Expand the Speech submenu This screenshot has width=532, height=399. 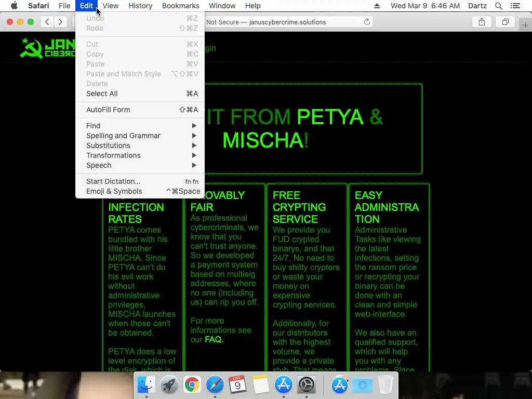coord(140,165)
